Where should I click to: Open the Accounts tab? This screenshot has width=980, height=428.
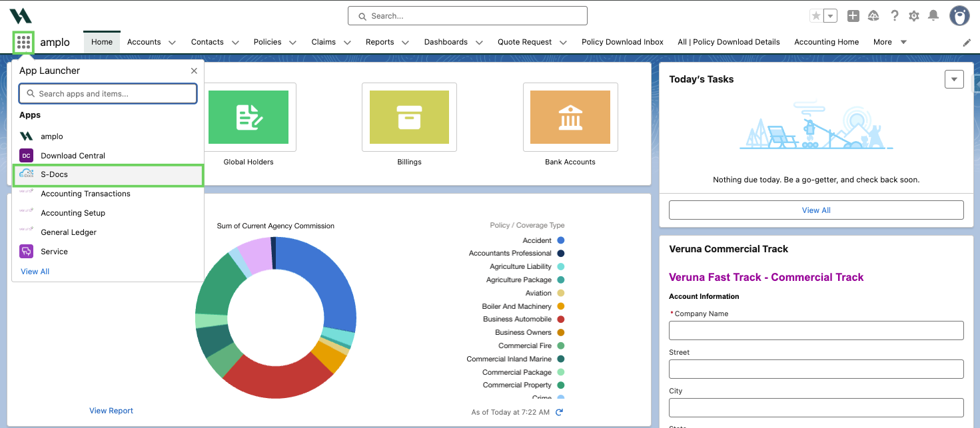click(x=144, y=42)
